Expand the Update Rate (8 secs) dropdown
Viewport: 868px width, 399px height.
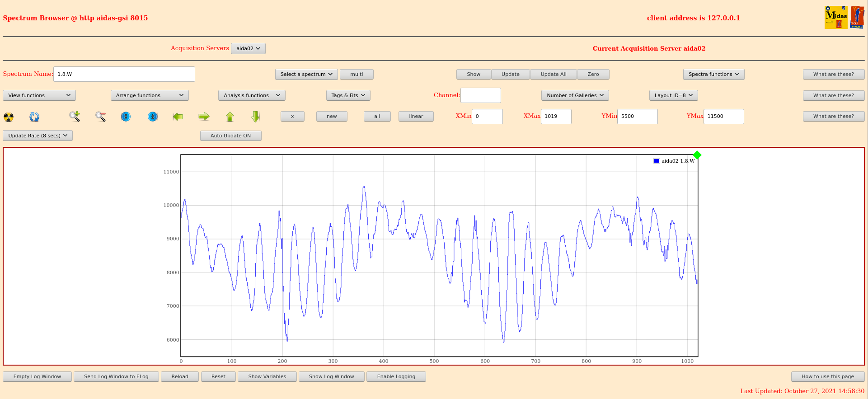pos(38,136)
